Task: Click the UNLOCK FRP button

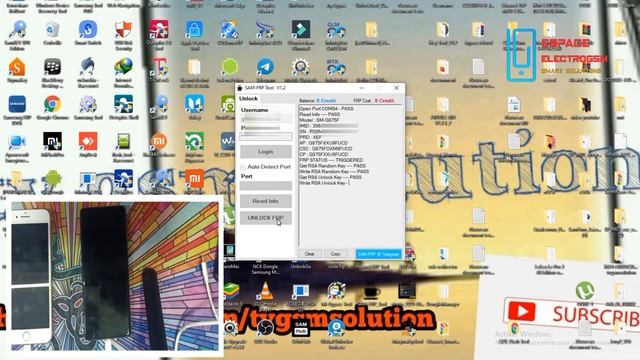Action: (x=266, y=218)
